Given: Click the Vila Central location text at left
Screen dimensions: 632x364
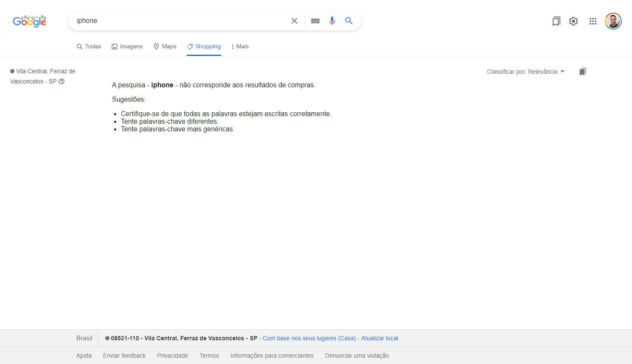Looking at the screenshot, I should 43,76.
